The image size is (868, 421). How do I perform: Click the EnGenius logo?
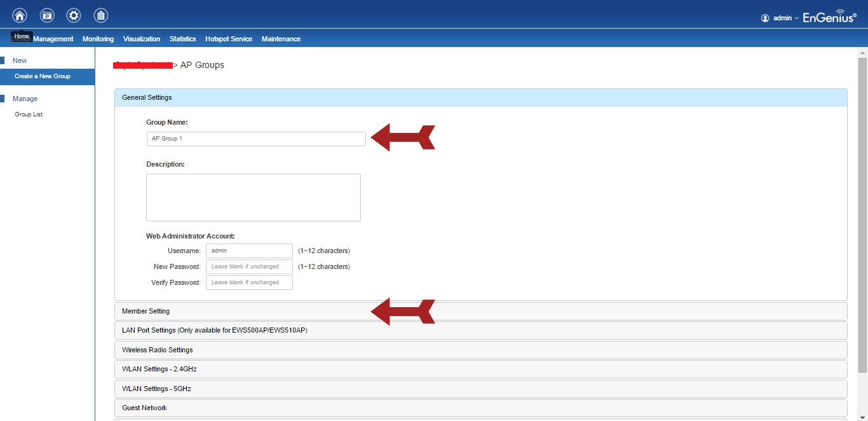click(829, 17)
